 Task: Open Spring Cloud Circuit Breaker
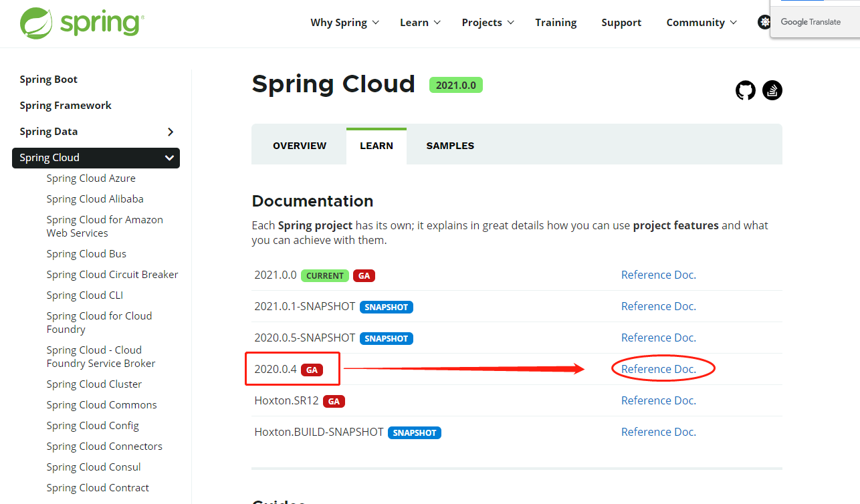(112, 275)
